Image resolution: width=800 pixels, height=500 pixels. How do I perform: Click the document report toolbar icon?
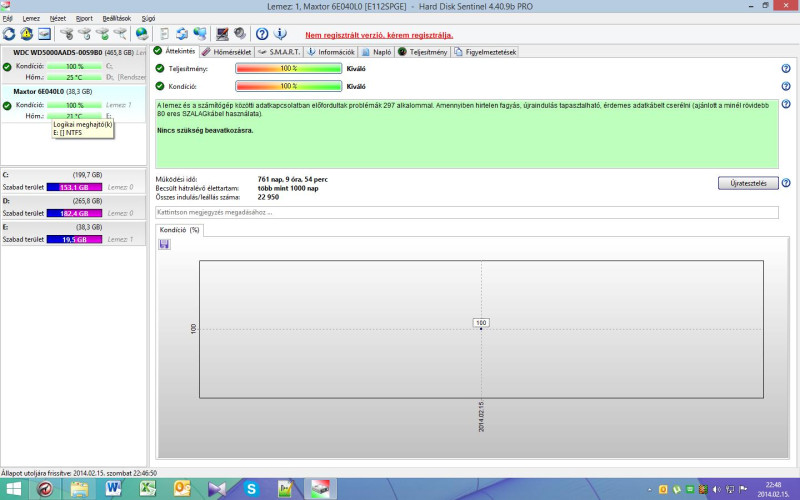point(164,34)
